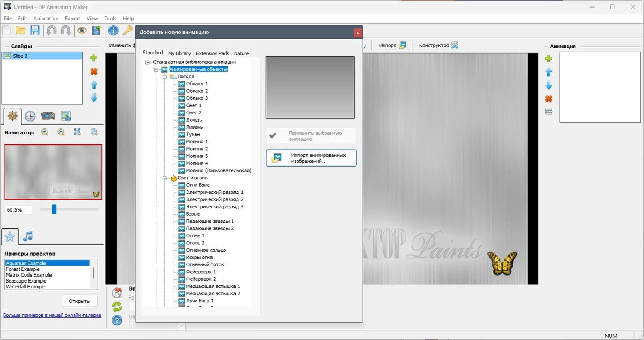Screen dimensions: 644x340
Task: Open the clock timing tab
Action: click(x=31, y=115)
